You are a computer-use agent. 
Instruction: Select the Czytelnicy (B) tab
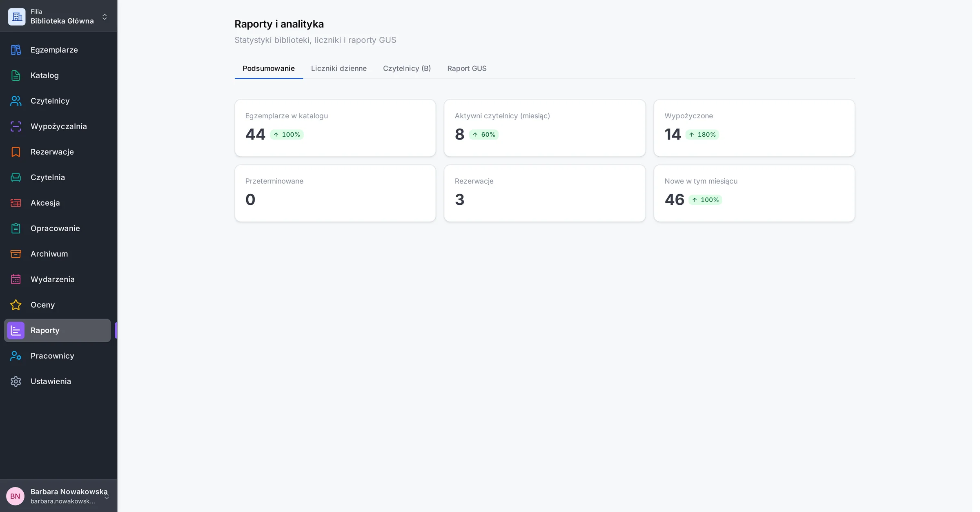(407, 69)
